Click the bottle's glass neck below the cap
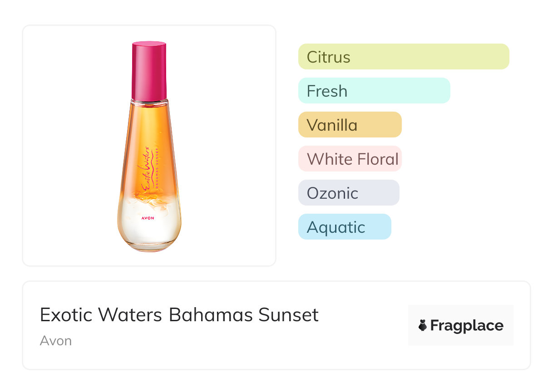 click(x=149, y=103)
